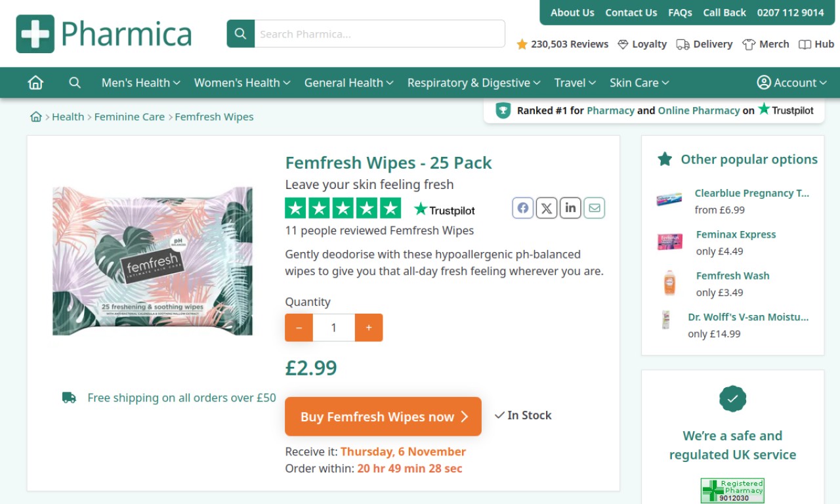This screenshot has height=504, width=840.
Task: Open the Skin Care dropdown menu
Action: click(x=639, y=83)
